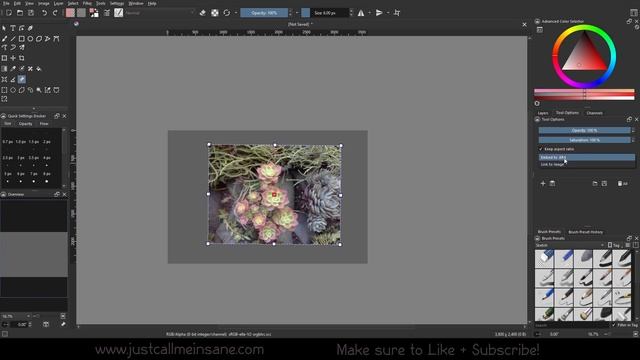The width and height of the screenshot is (640, 360).
Task: Open the Layer menu
Action: click(x=58, y=3)
